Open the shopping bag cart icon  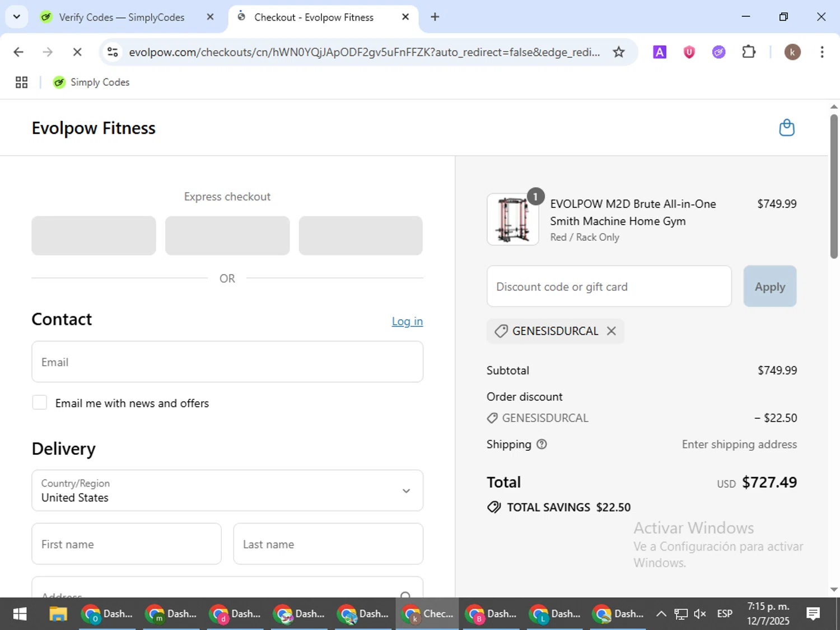tap(787, 128)
